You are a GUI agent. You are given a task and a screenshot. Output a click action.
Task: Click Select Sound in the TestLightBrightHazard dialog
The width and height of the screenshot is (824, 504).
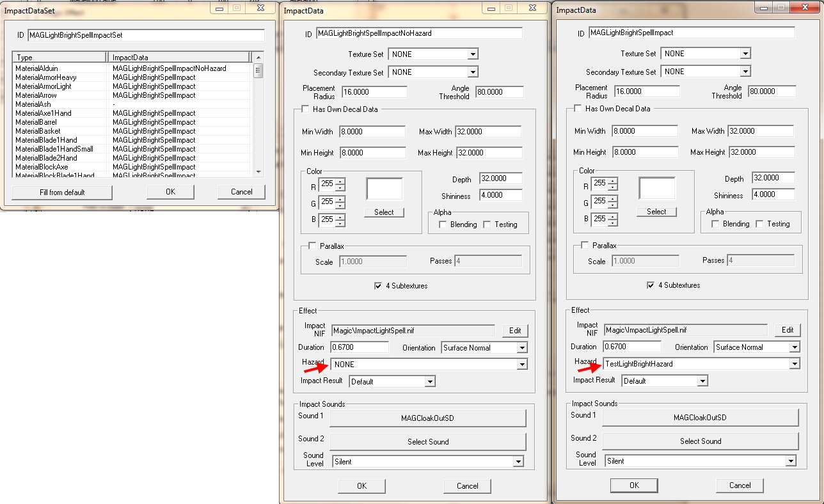701,441
